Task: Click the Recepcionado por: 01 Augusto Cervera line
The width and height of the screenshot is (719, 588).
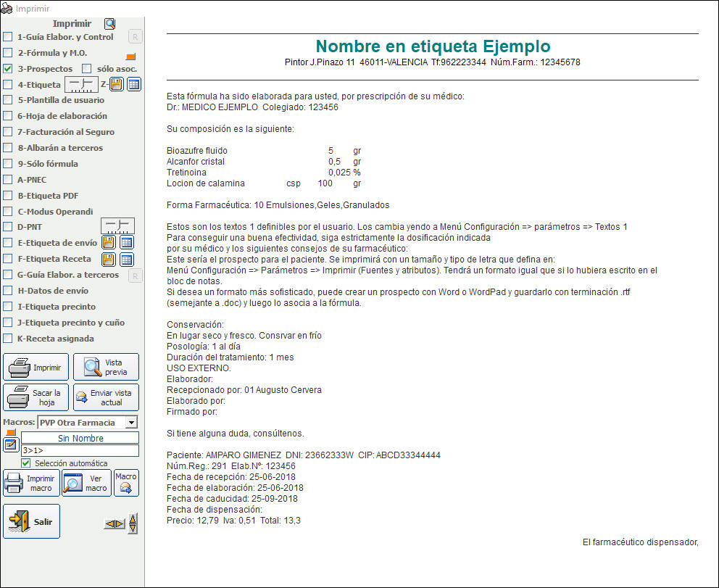Action: click(244, 390)
